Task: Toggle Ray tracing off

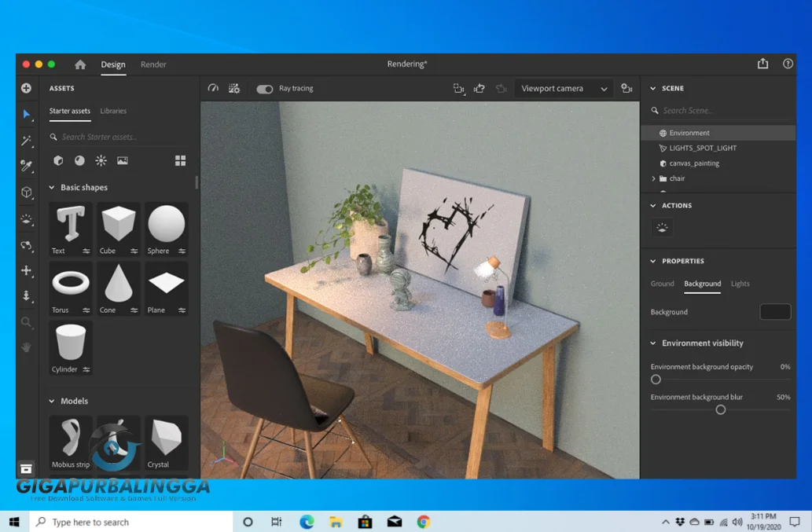Action: (264, 89)
